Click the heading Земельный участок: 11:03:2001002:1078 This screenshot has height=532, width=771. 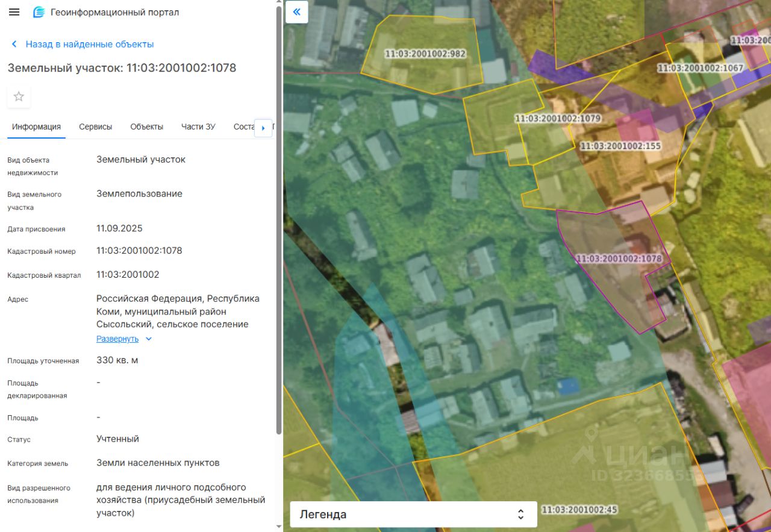pyautogui.click(x=122, y=67)
